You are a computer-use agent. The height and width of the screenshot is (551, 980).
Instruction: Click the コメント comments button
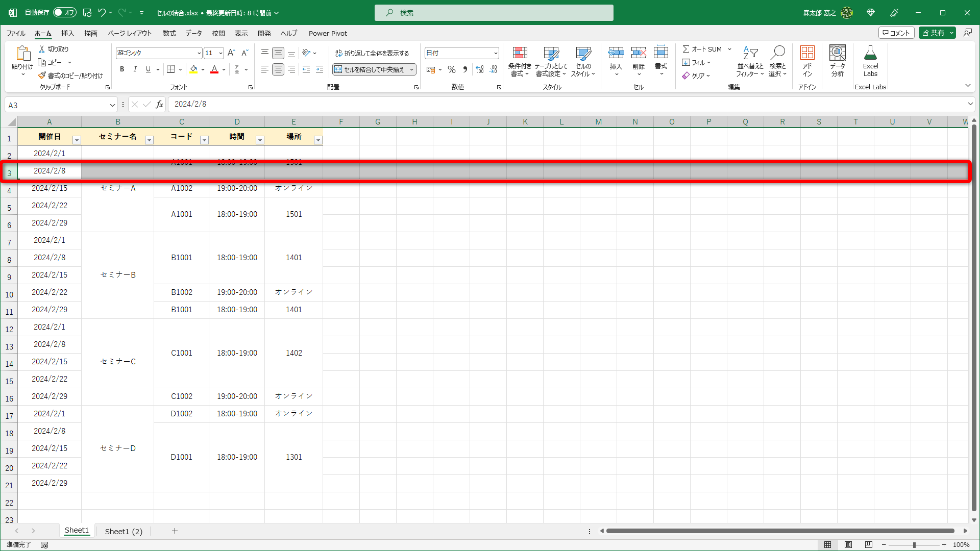(896, 33)
